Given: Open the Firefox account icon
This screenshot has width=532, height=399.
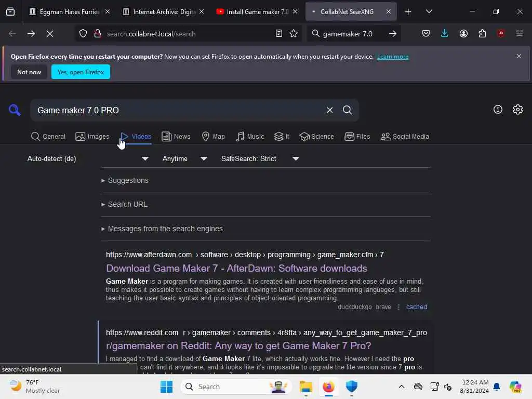Looking at the screenshot, I should tap(463, 34).
